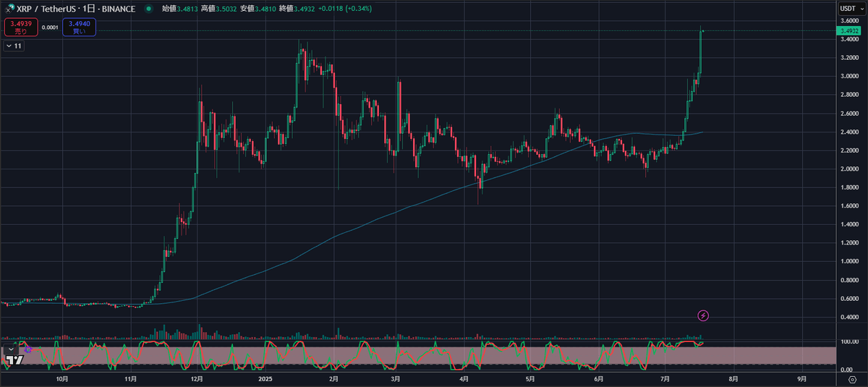Click the 11月 label on time axis
868x387 pixels.
tap(129, 378)
